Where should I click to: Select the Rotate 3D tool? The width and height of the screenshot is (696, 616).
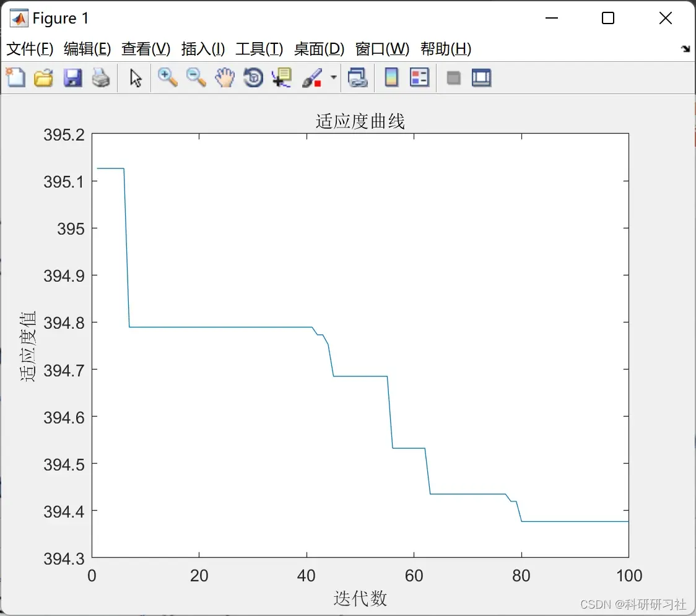click(253, 77)
